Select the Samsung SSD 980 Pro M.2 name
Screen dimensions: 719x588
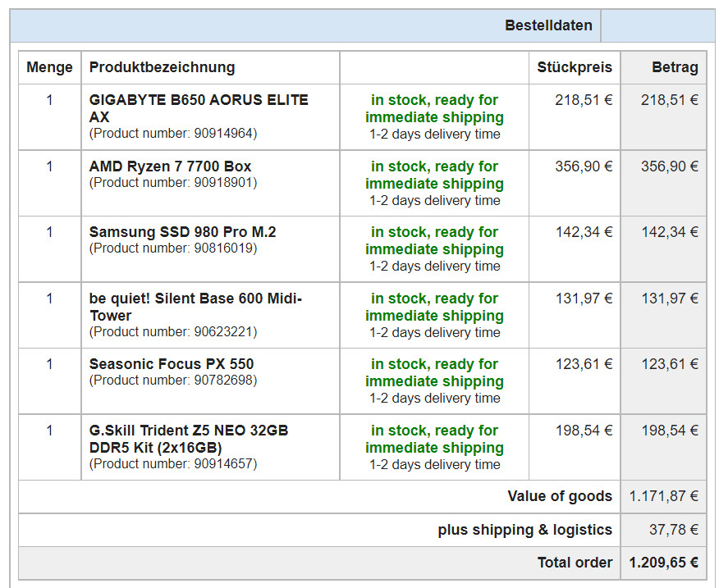182,232
